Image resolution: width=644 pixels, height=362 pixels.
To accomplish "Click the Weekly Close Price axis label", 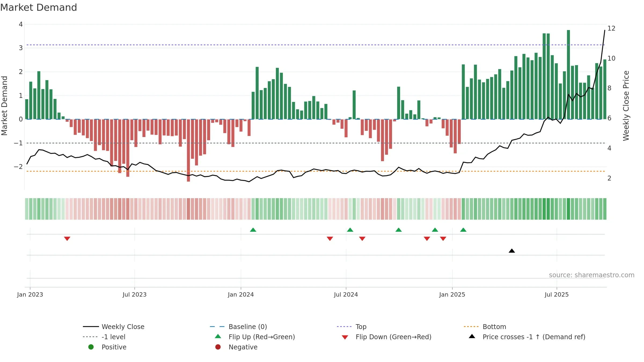I will [x=626, y=106].
